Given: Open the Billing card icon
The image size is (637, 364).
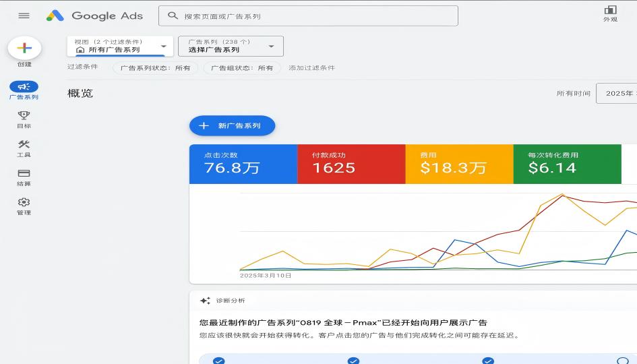Looking at the screenshot, I should pyautogui.click(x=24, y=174).
